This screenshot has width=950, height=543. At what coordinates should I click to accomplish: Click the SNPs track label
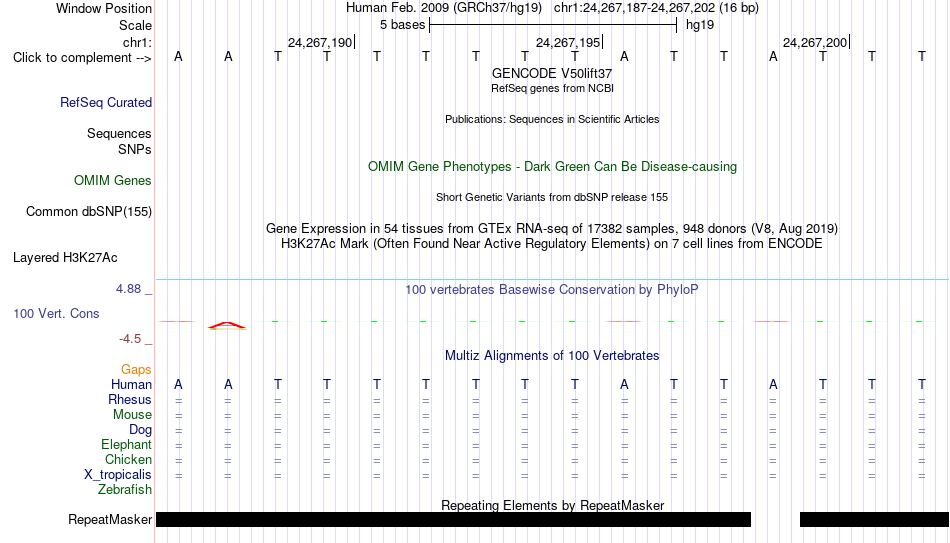tap(135, 149)
